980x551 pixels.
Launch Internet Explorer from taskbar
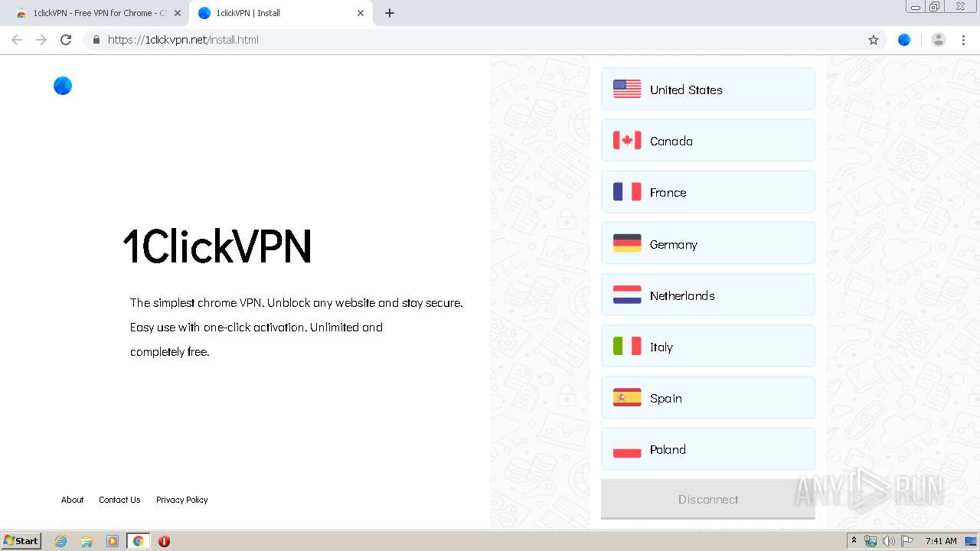[61, 541]
